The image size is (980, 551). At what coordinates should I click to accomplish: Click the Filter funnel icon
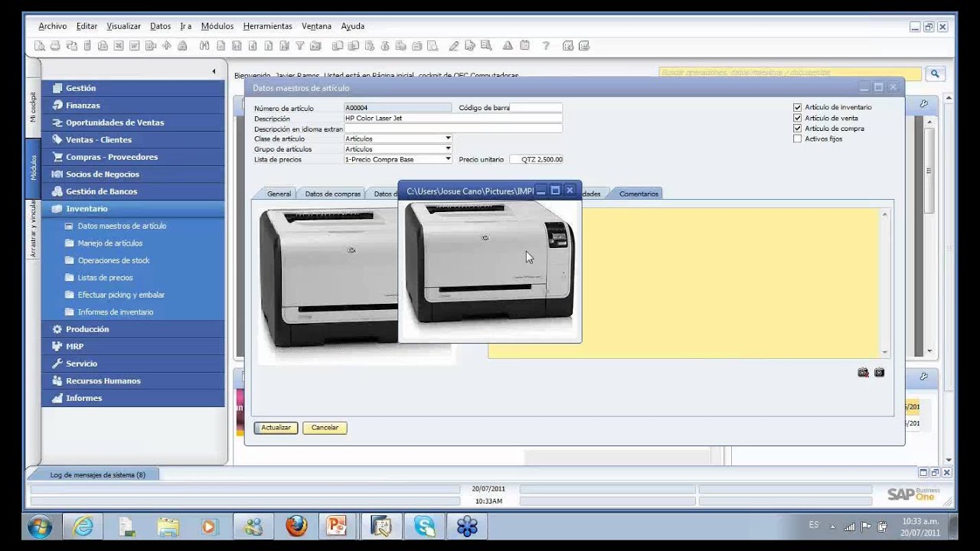(x=300, y=46)
